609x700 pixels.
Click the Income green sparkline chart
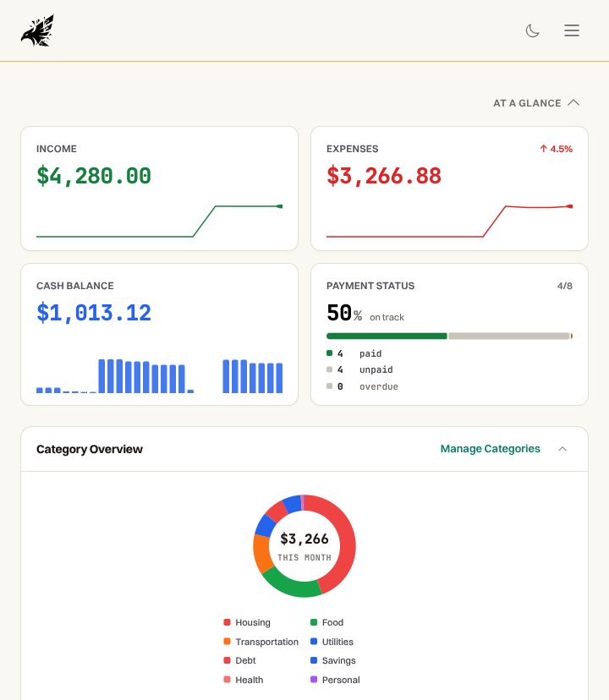coord(160,221)
